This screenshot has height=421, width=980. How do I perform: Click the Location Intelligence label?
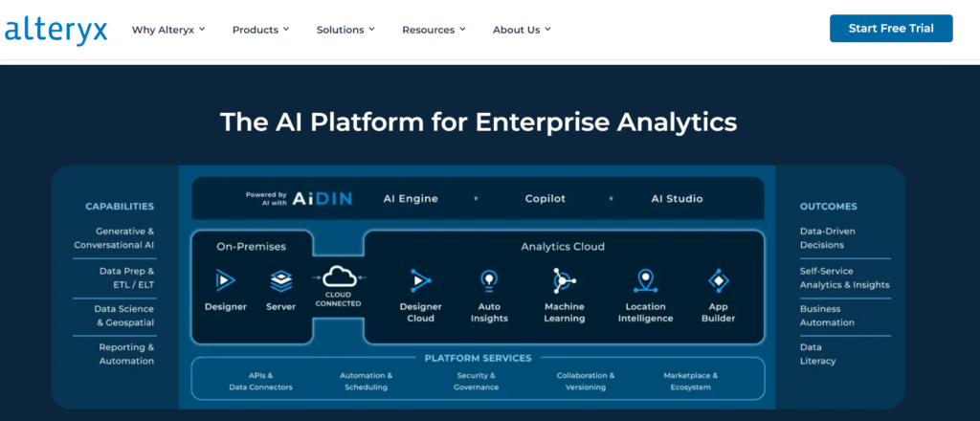tap(646, 312)
